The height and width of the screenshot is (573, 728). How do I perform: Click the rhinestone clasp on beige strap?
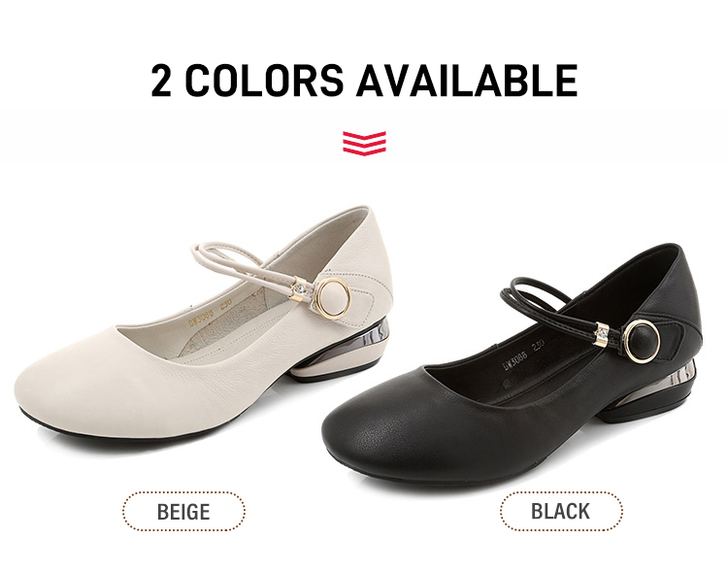(x=299, y=288)
